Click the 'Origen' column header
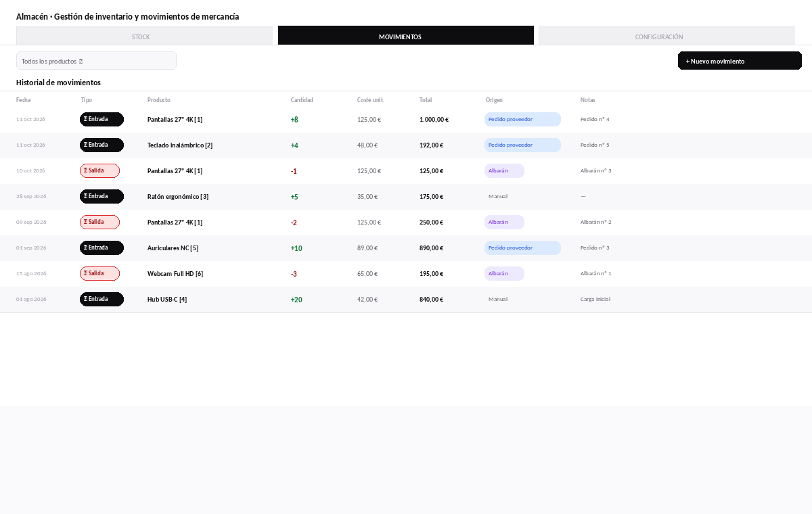The image size is (812, 514). [494, 100]
